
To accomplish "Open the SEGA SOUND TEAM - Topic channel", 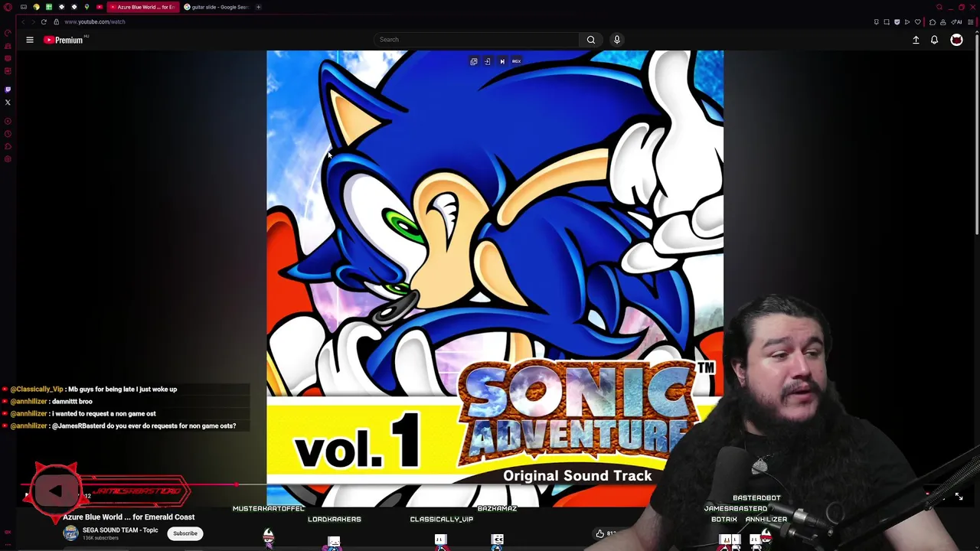I will [x=120, y=530].
